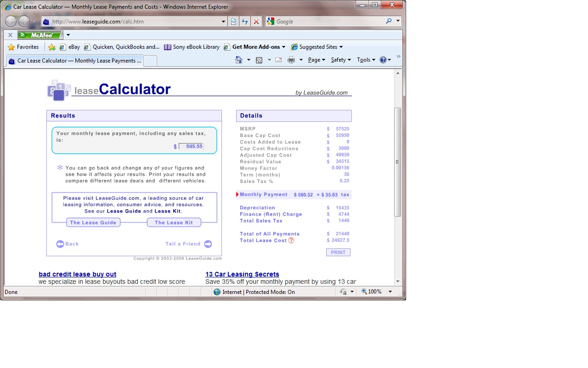This screenshot has width=588, height=368.
Task: Click the Refresh page icon
Action: 245,22
